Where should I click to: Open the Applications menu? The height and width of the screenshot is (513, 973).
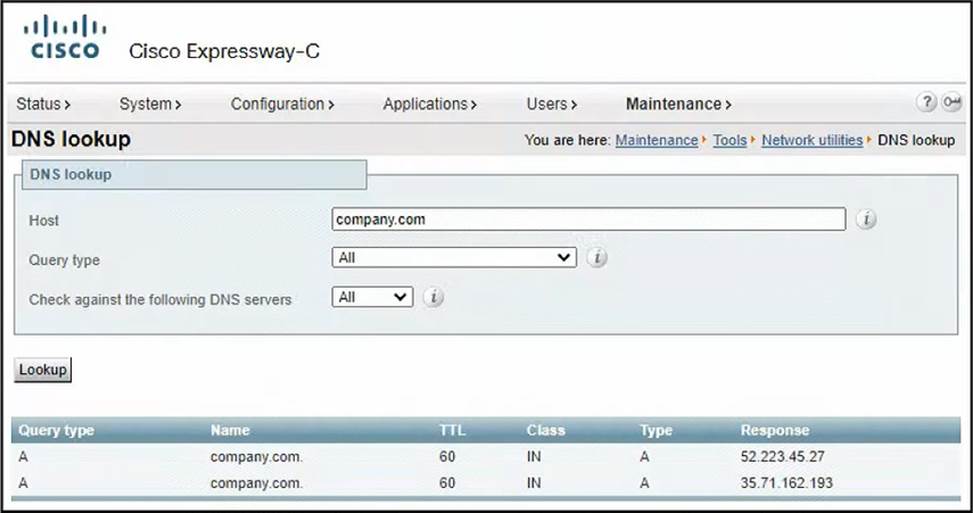(x=429, y=104)
